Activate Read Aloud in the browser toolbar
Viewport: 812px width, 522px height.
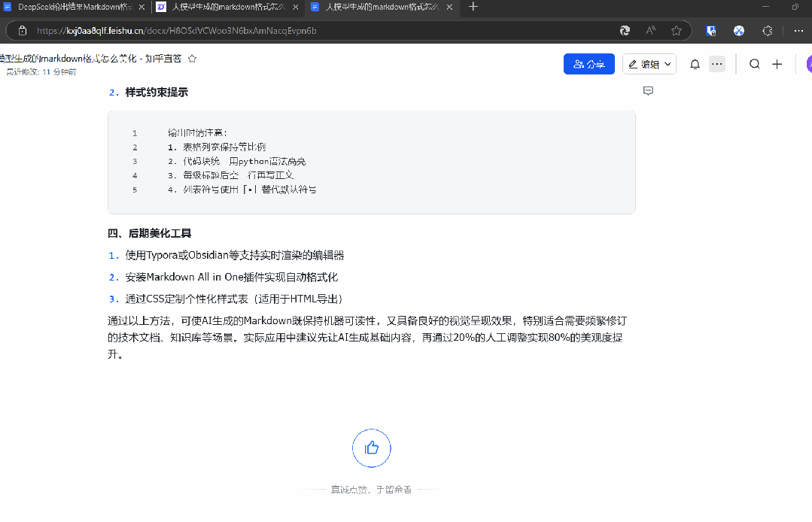[649, 31]
